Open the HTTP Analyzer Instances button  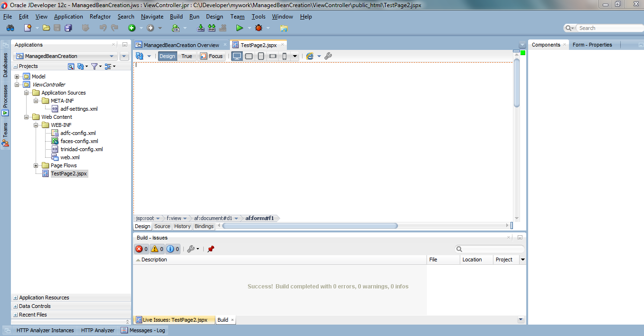[x=45, y=330]
